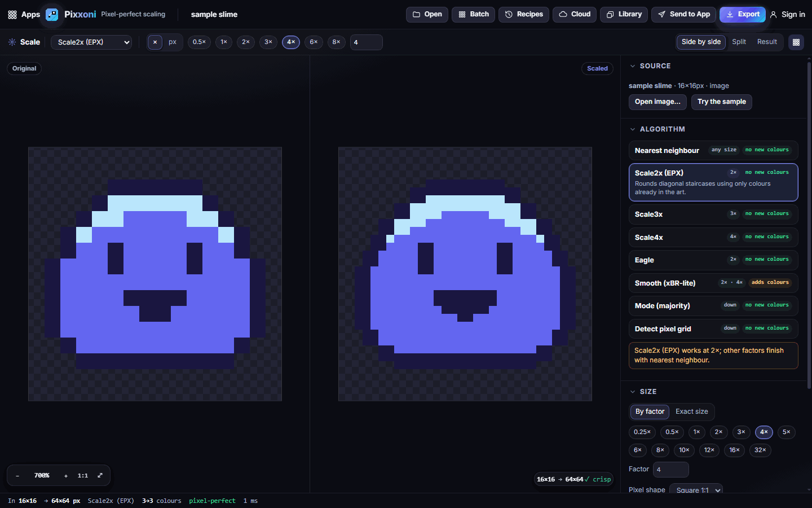Image resolution: width=812 pixels, height=508 pixels.
Task: Click the fit-to-view expand arrows icon
Action: [100, 476]
